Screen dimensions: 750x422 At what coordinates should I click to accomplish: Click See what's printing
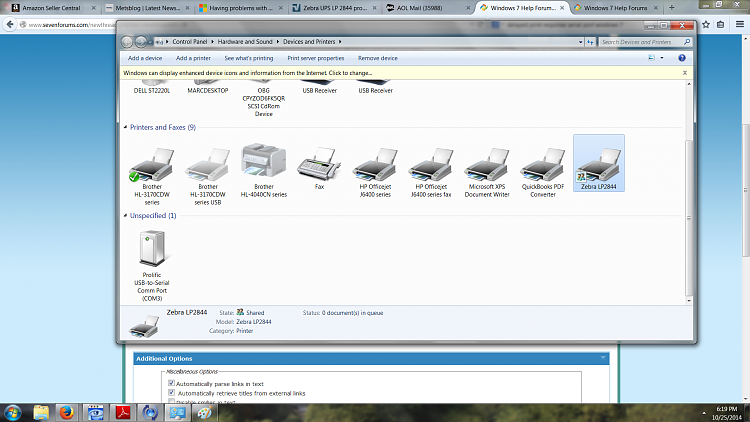pos(249,58)
